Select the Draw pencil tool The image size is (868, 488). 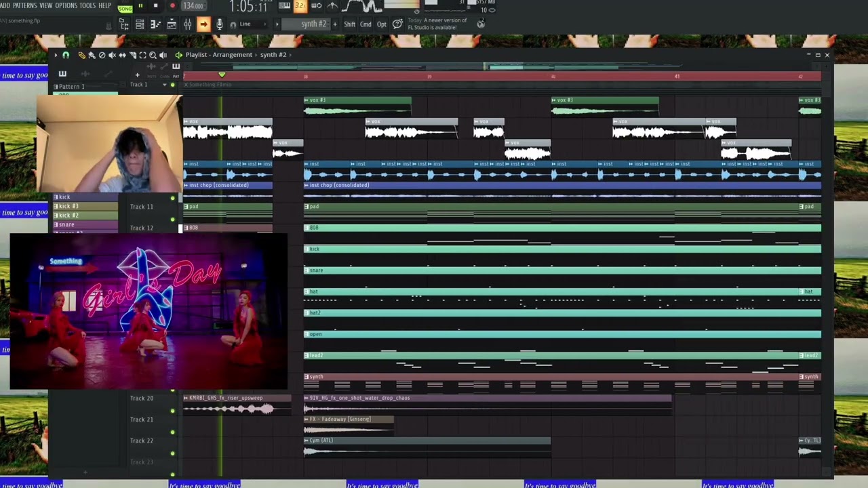tap(81, 55)
